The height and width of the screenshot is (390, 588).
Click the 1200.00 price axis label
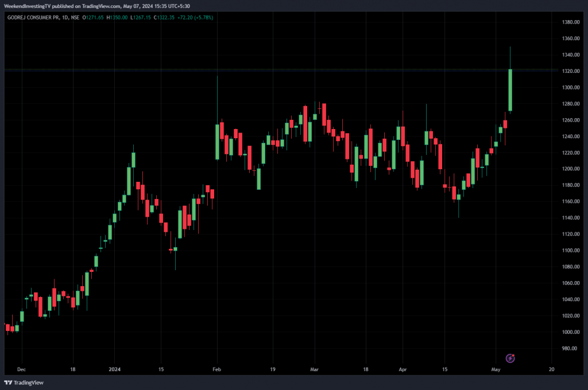[571, 169]
